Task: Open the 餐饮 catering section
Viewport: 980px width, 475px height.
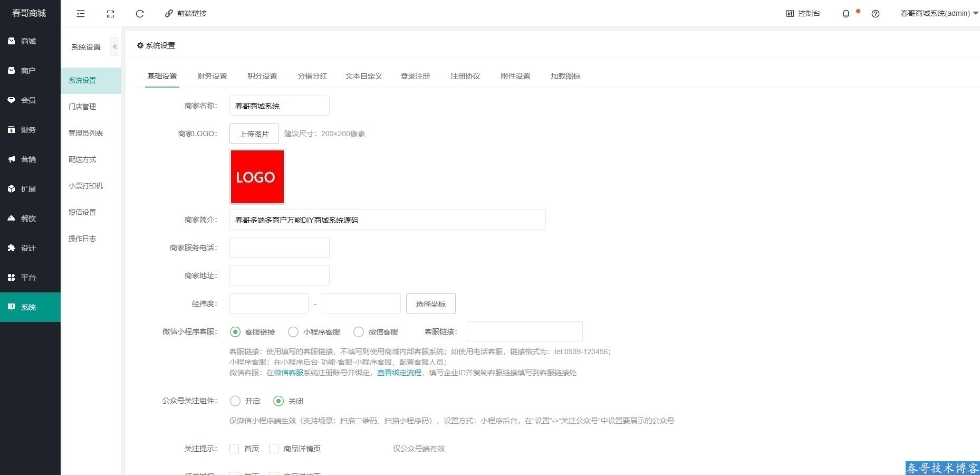Action: pos(28,218)
